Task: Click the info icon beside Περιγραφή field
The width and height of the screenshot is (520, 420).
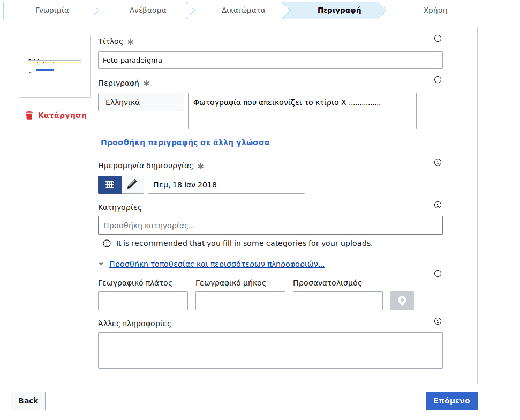Action: coord(438,80)
